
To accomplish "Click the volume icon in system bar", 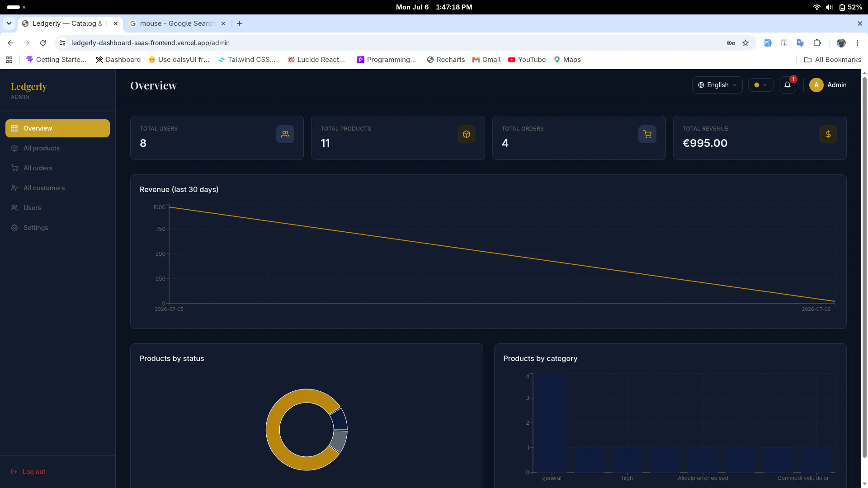I will [x=829, y=7].
